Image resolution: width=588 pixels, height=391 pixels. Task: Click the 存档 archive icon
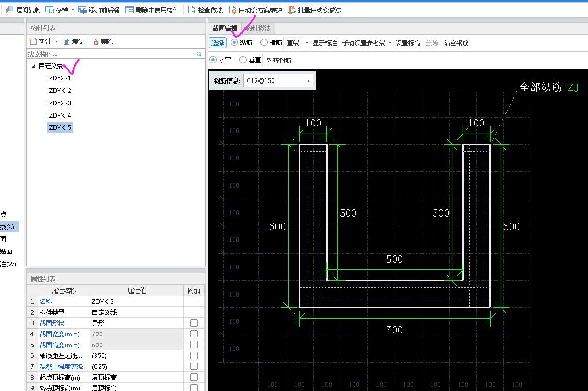49,10
